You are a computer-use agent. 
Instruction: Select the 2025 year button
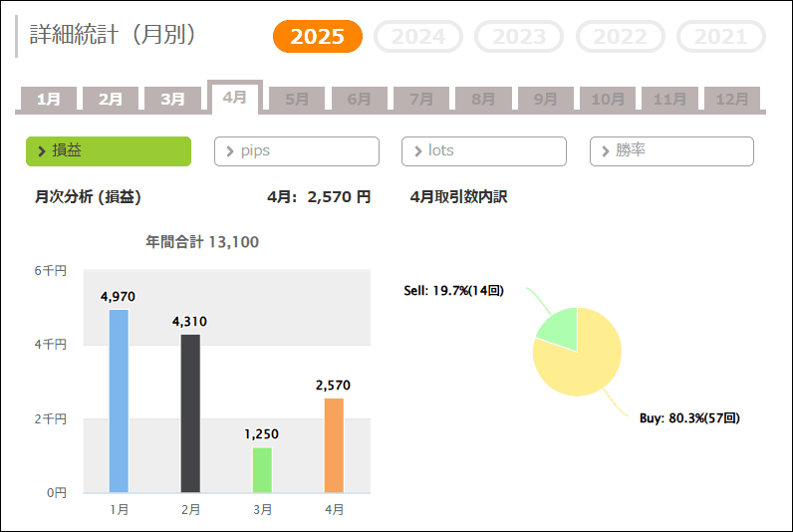pos(318,37)
